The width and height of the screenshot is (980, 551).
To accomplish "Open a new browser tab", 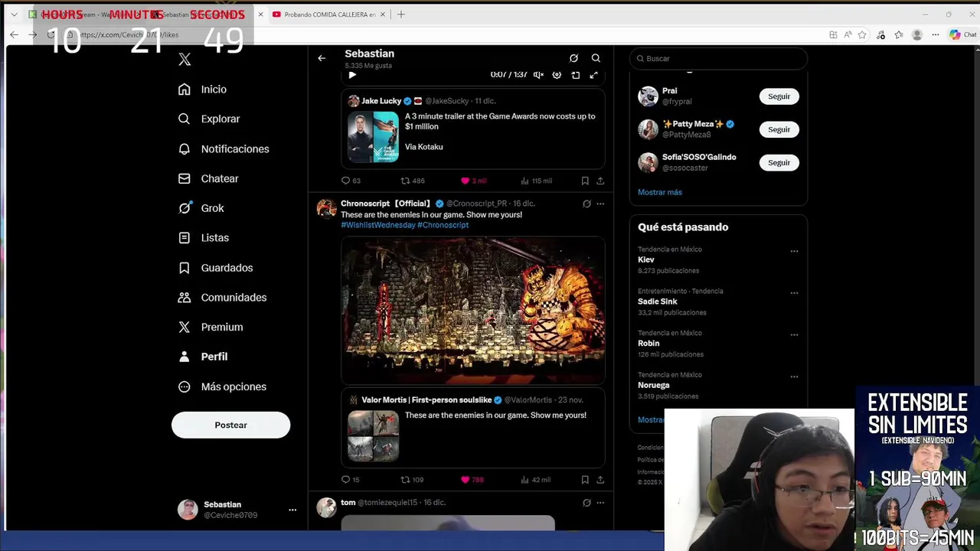I will pos(400,15).
